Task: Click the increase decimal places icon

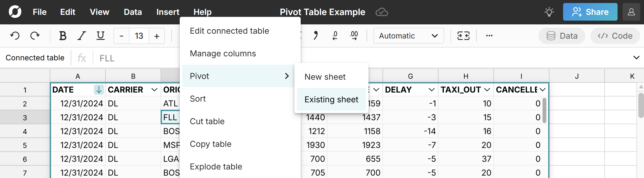Action: tap(354, 36)
